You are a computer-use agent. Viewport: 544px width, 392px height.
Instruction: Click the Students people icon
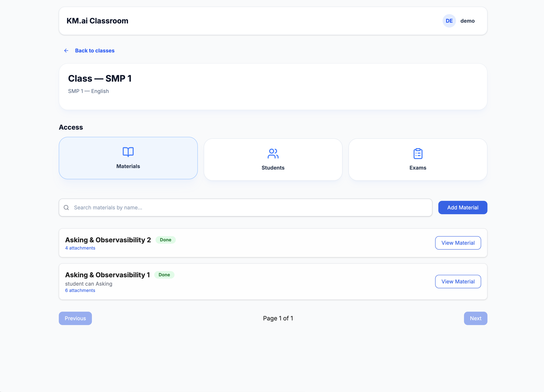[x=273, y=153]
